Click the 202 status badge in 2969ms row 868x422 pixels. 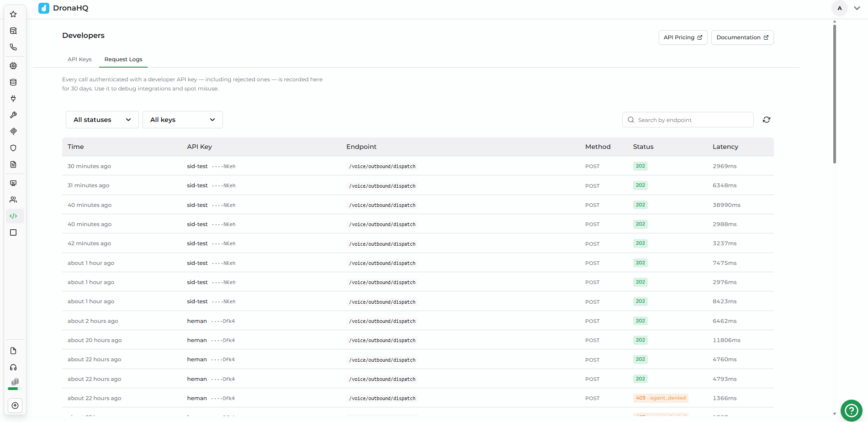click(640, 166)
